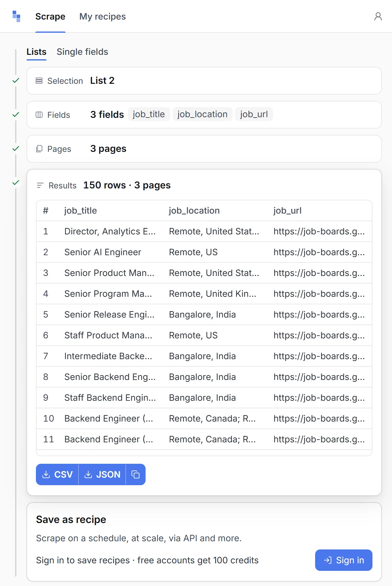Copy results using the clipboard icon button

(x=135, y=474)
